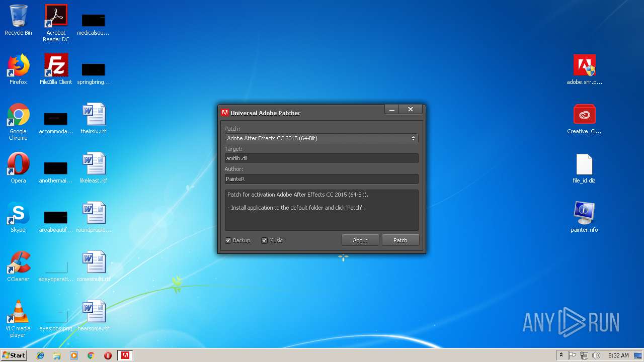Select the medicalsou... desktop file
The width and height of the screenshot is (644, 362).
tap(93, 23)
